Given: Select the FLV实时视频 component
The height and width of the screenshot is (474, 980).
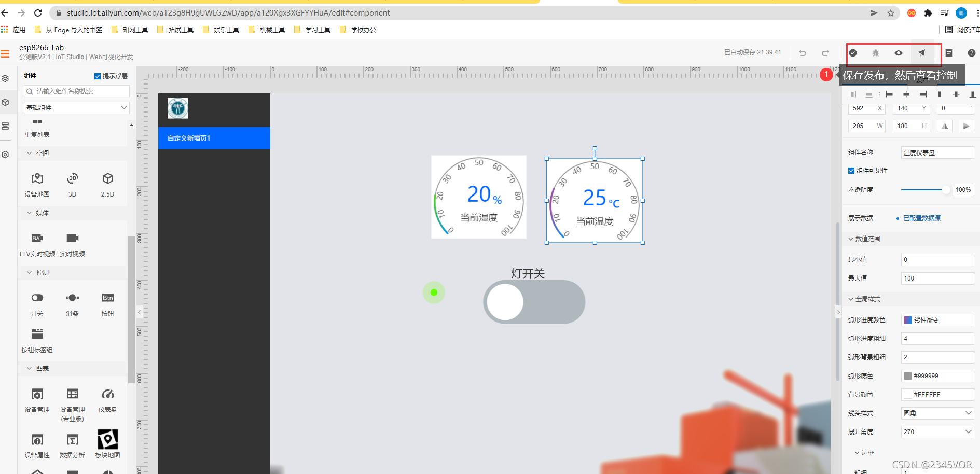Looking at the screenshot, I should coord(37,244).
